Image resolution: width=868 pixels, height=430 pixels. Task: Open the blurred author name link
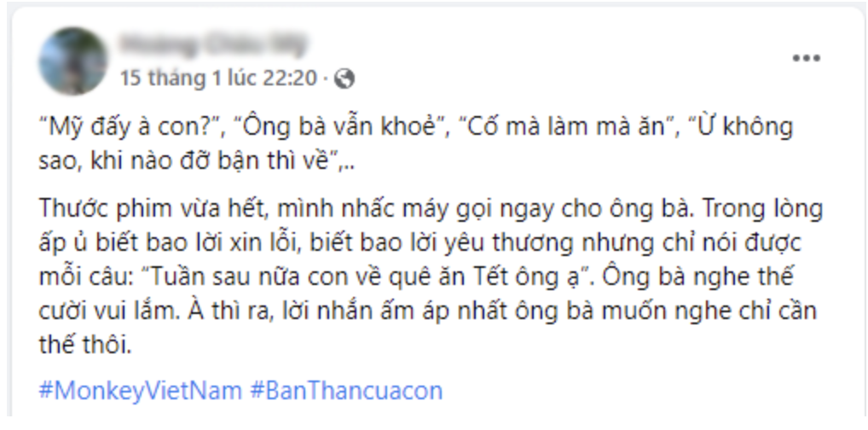tap(213, 45)
